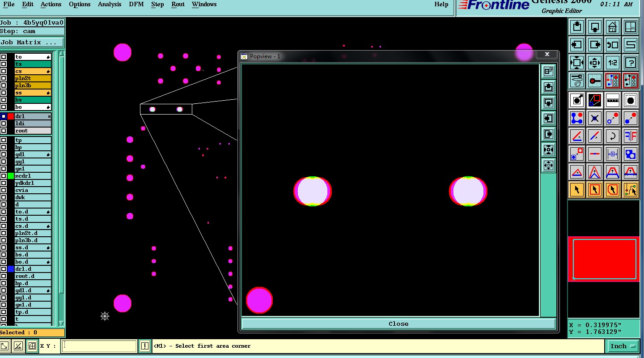644x358 pixels.
Task: Click the zoom-out contract arrows icon
Action: point(595,63)
